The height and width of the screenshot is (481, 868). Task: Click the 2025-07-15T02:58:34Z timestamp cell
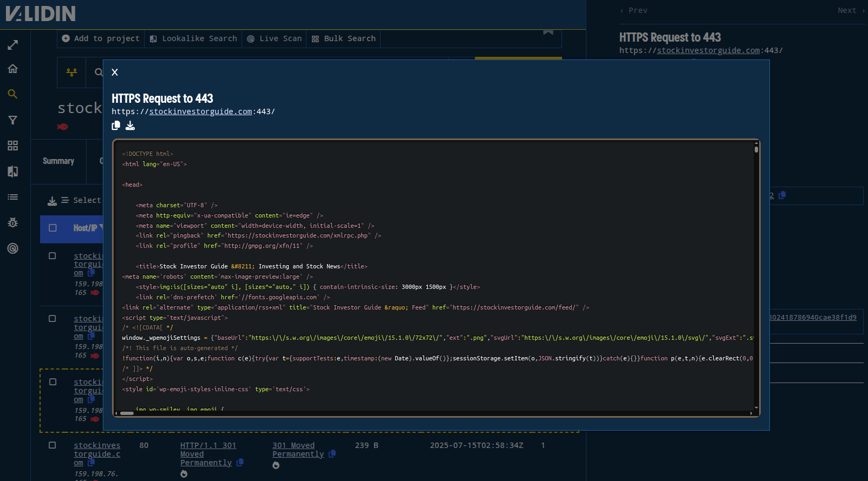click(477, 445)
